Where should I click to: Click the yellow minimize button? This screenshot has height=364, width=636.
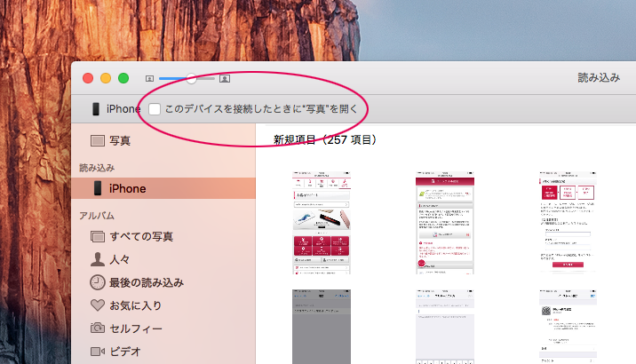(106, 78)
